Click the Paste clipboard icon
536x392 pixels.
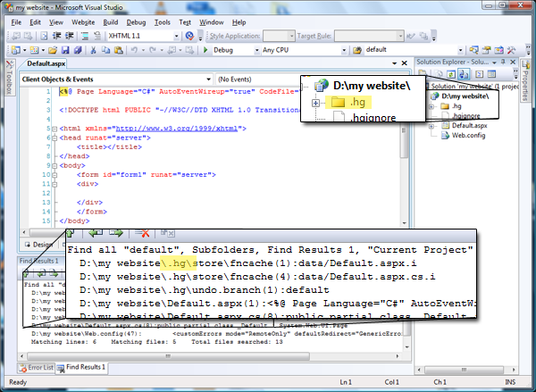pyautogui.click(x=118, y=50)
